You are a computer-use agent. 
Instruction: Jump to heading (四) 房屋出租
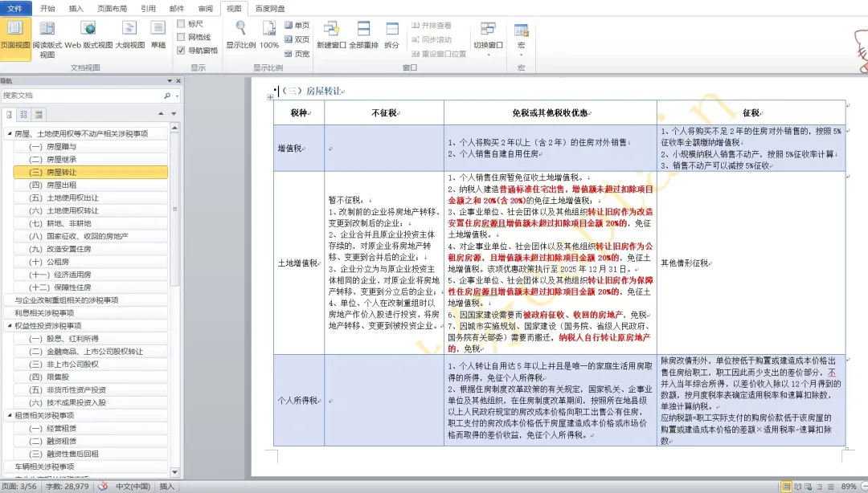pyautogui.click(x=61, y=185)
